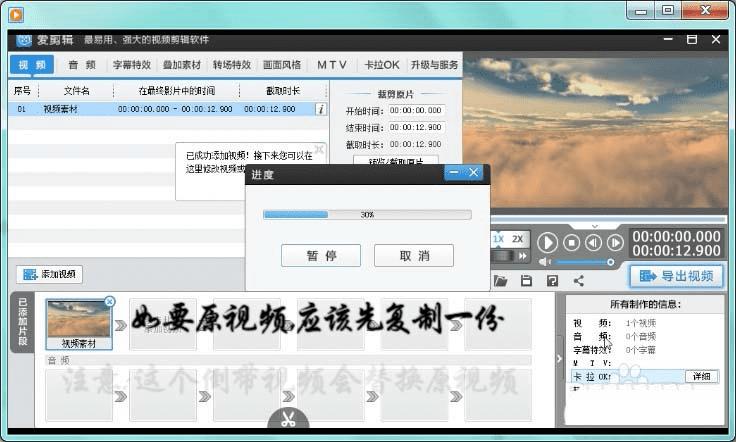Select the 视频素材 clip thumbnail
This screenshot has width=736, height=442.
pyautogui.click(x=79, y=324)
